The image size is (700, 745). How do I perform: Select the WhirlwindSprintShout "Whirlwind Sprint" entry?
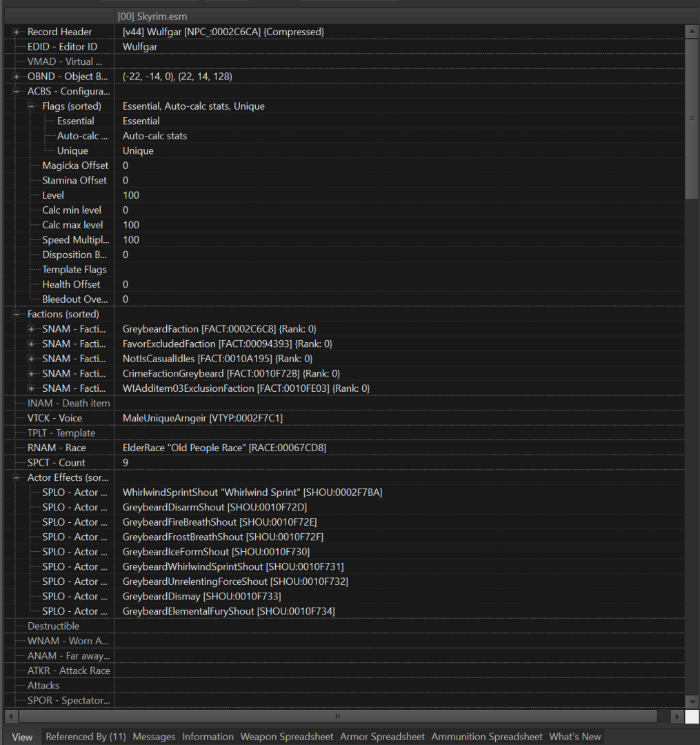tap(252, 493)
